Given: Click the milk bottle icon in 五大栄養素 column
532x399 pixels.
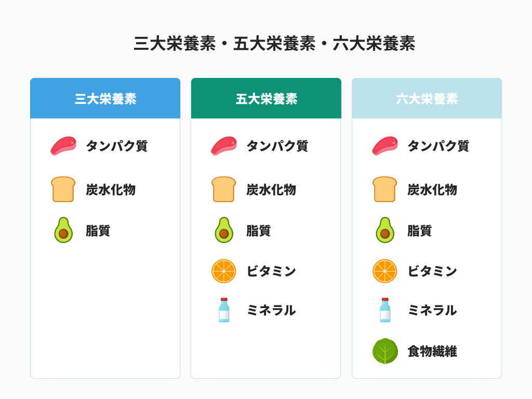Looking at the screenshot, I should coord(224,310).
